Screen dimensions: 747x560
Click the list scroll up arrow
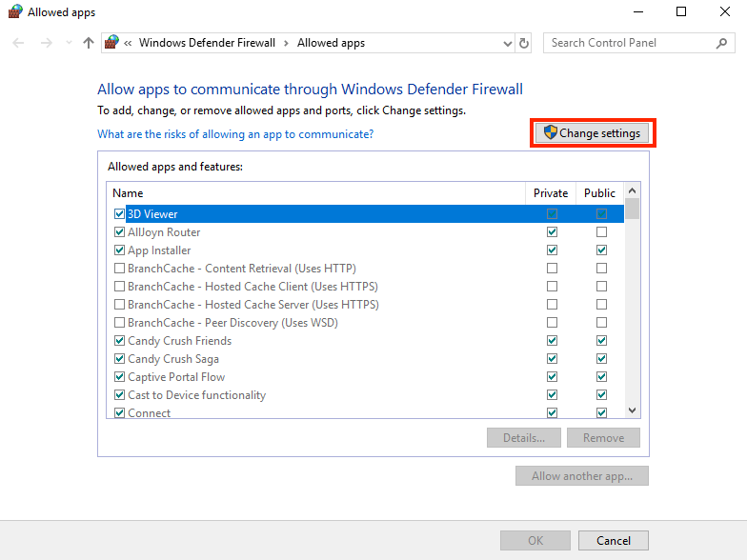click(x=633, y=190)
